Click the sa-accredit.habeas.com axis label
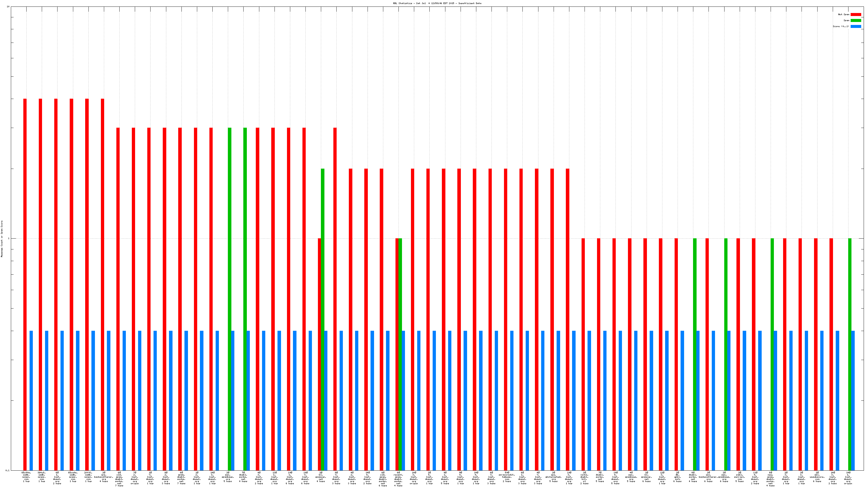Viewport: 868px width, 488px height. tap(507, 477)
